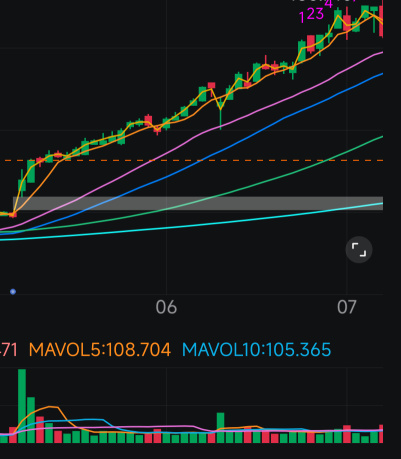The height and width of the screenshot is (459, 401).
Task: Select the MAVOL10:105.365 indicator label
Action: (x=256, y=350)
